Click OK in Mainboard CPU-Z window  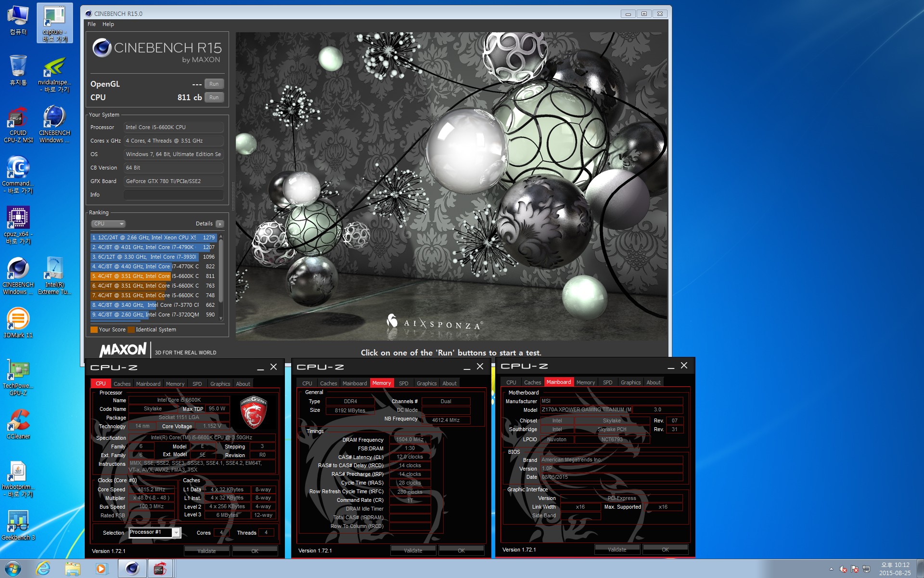coord(665,550)
